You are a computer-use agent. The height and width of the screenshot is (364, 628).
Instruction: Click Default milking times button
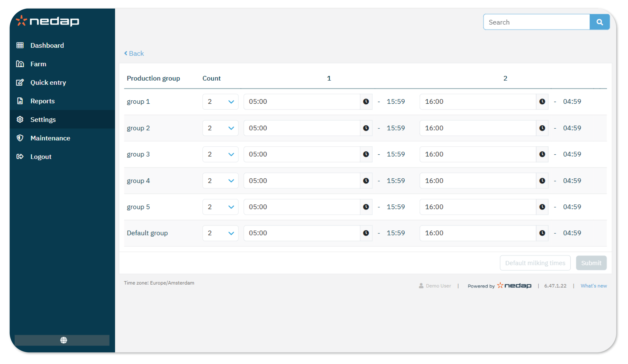tap(535, 263)
